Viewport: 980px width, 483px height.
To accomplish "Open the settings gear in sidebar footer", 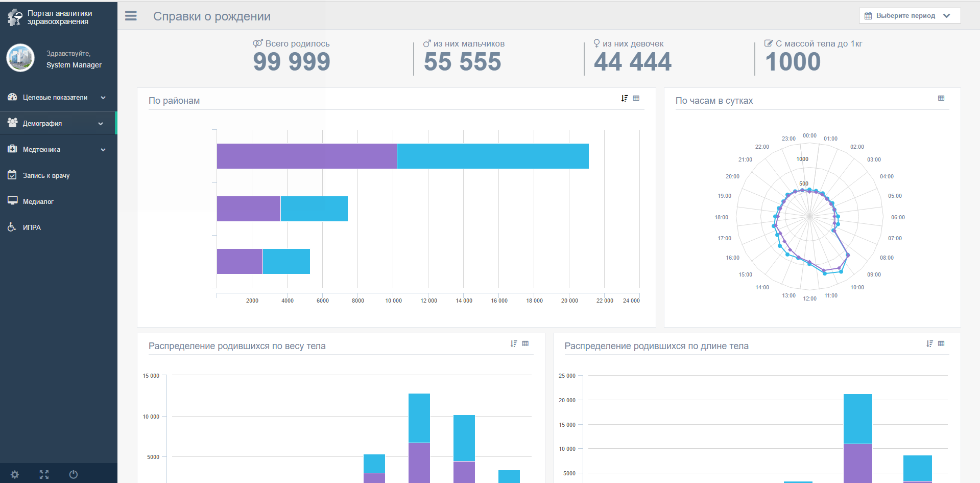I will pyautogui.click(x=15, y=474).
